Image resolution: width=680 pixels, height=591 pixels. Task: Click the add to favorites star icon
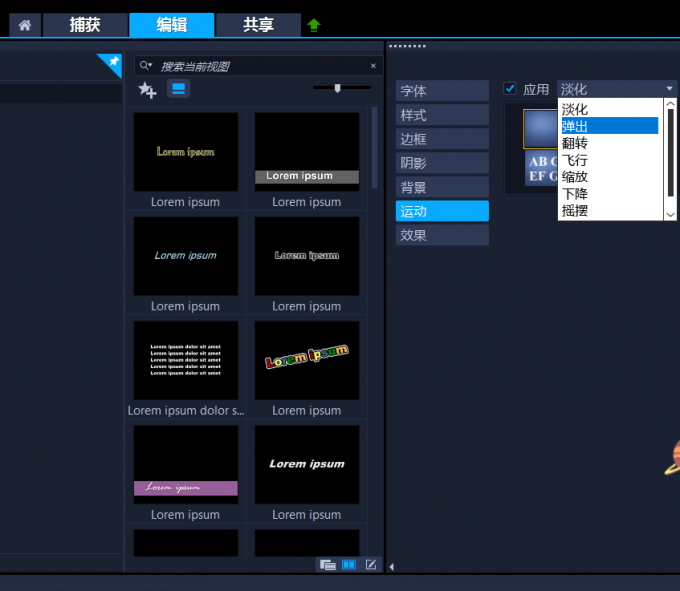[147, 90]
